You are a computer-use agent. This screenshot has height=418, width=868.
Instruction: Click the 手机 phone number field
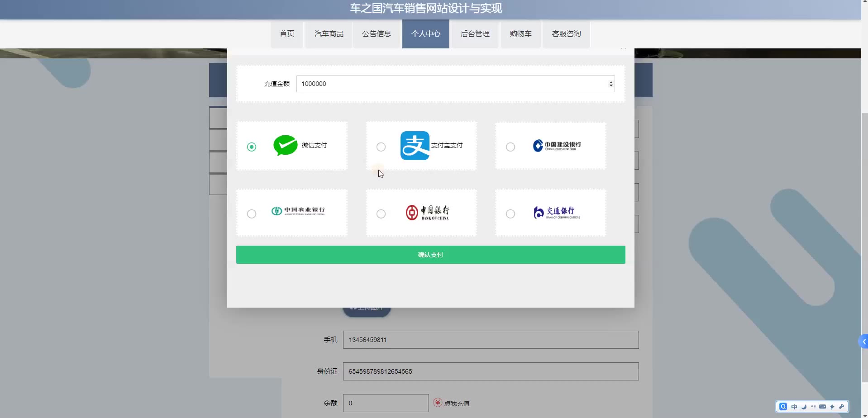[x=491, y=340]
